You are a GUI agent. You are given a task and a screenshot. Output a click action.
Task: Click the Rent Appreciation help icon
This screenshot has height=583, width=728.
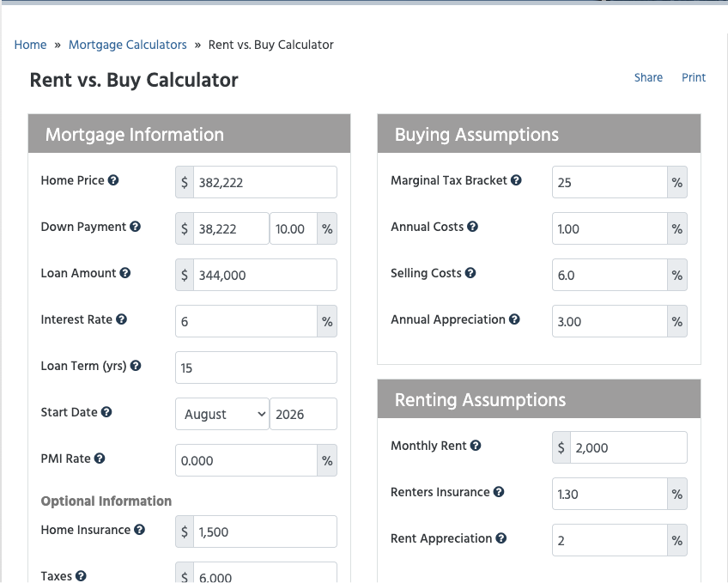point(501,538)
